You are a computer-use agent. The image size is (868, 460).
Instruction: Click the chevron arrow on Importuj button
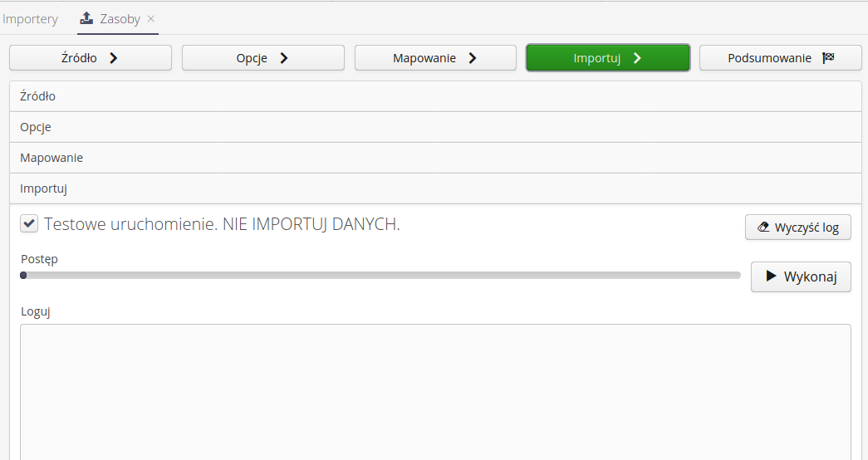pyautogui.click(x=637, y=58)
